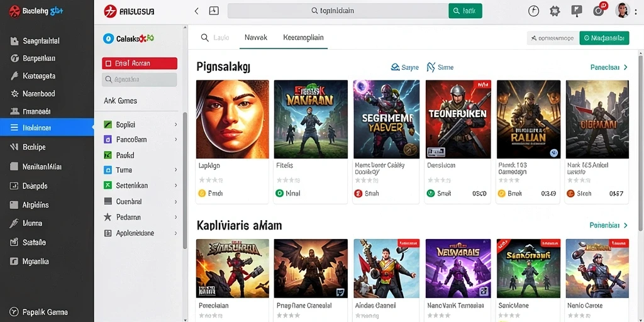
Task: Click the Ahpidins sidebar icon
Action: pos(14,204)
